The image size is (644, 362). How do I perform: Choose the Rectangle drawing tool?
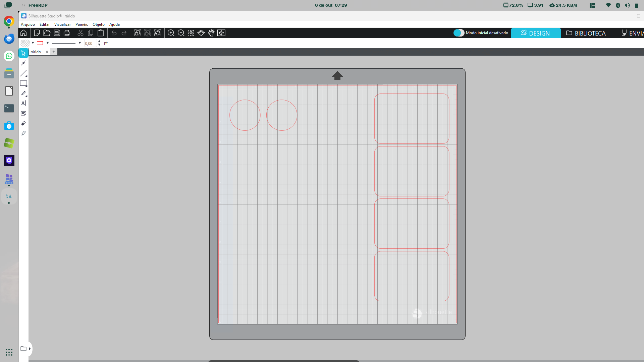click(x=23, y=83)
